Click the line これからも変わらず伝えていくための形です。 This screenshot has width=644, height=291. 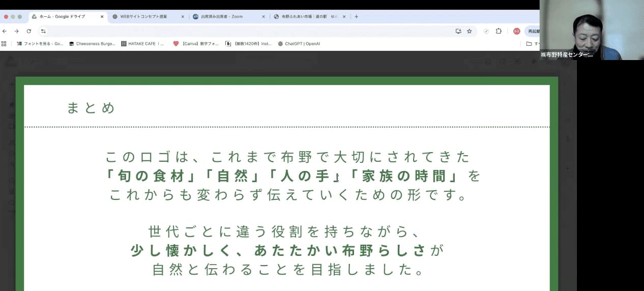coord(288,195)
